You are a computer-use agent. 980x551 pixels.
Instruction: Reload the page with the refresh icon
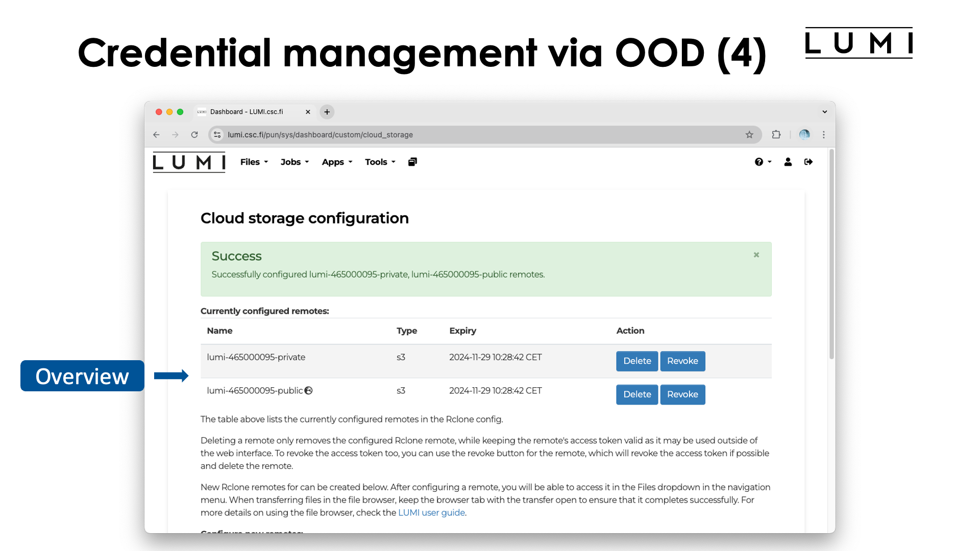click(x=194, y=135)
